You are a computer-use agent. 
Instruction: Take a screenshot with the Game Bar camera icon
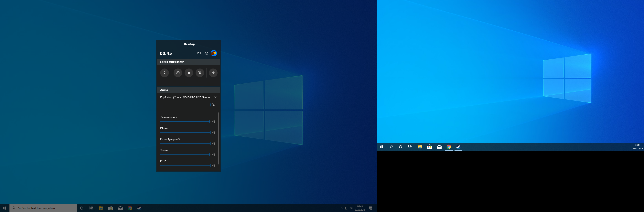pos(165,73)
